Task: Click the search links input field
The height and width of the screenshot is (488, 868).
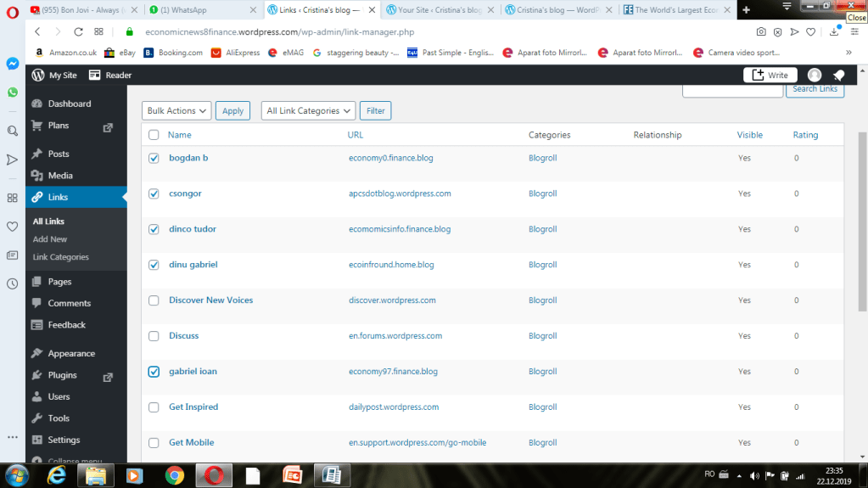Action: [x=733, y=90]
